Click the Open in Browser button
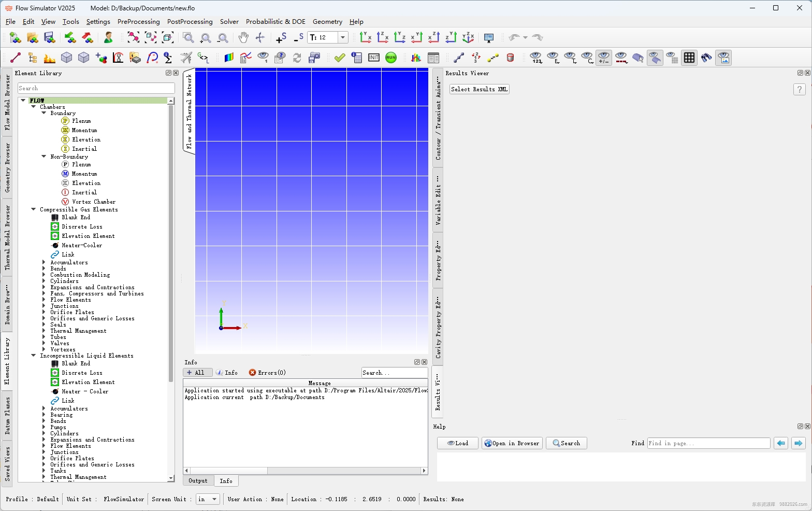Viewport: 812px width, 511px height. [512, 443]
